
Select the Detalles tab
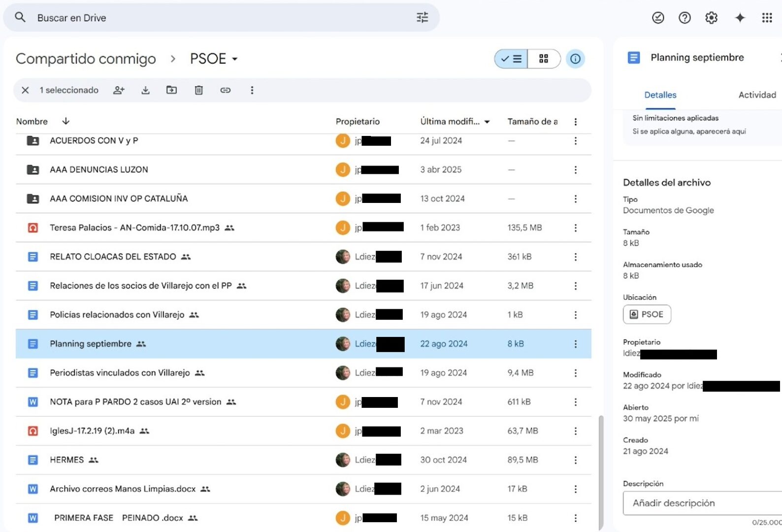click(660, 95)
